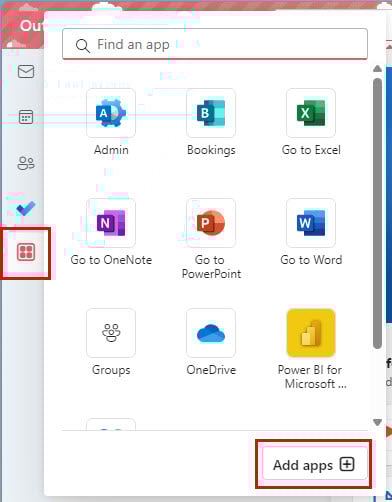Open the To Do checkmark icon

[x=26, y=209]
